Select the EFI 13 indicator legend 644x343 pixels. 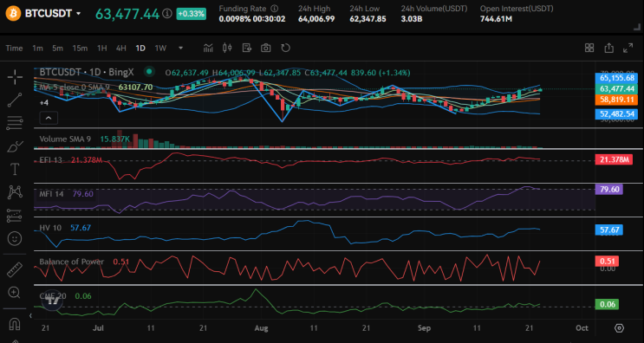[x=50, y=159]
